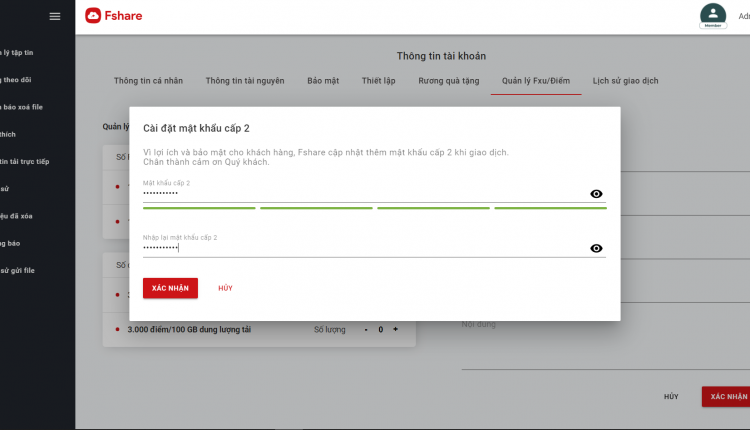Select the Thiết lập tab

point(378,81)
